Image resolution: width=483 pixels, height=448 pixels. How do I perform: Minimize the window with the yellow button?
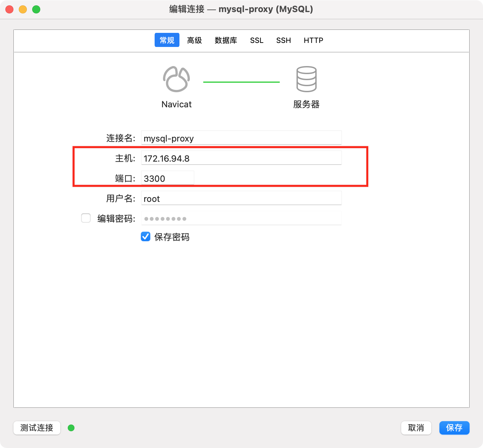tap(23, 9)
